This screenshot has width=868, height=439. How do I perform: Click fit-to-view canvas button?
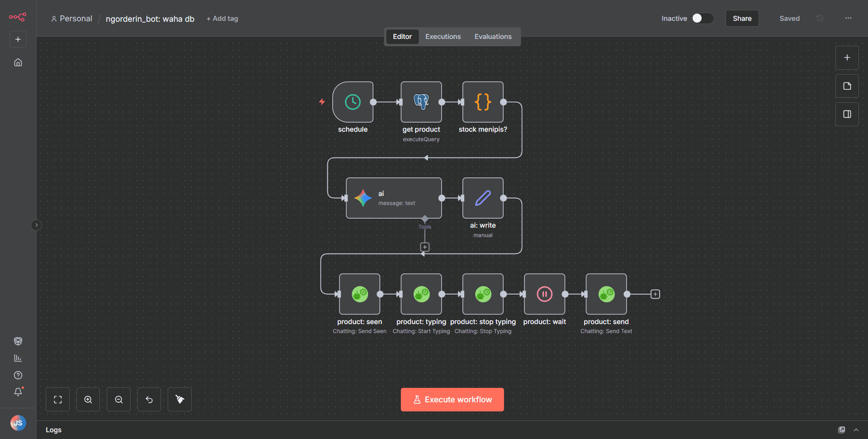coord(58,400)
